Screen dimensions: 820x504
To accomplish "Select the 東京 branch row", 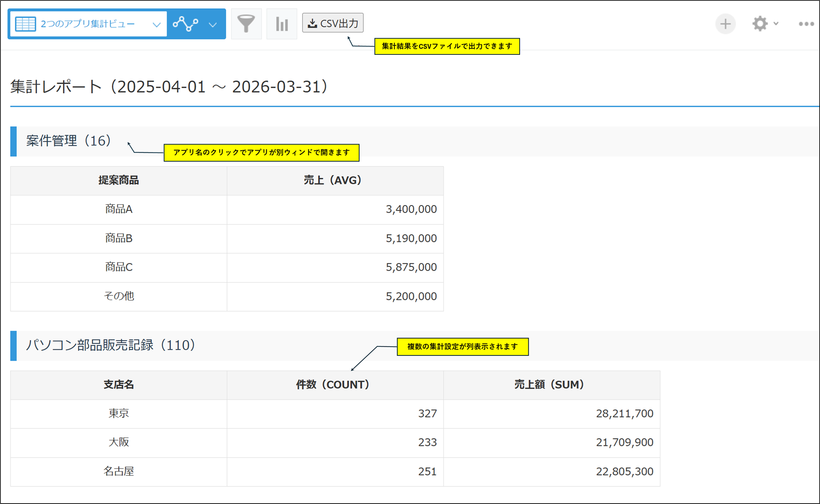I will [118, 413].
